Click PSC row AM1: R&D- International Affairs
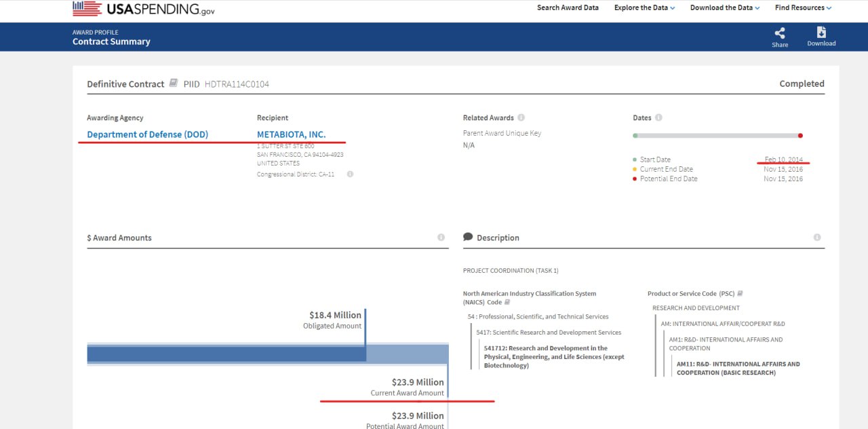This screenshot has height=429, width=868. coord(726,344)
